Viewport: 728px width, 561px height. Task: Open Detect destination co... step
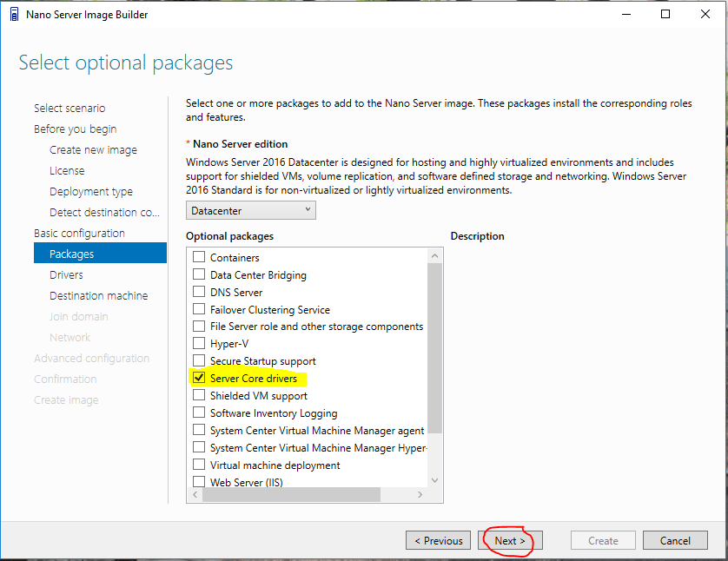(104, 213)
